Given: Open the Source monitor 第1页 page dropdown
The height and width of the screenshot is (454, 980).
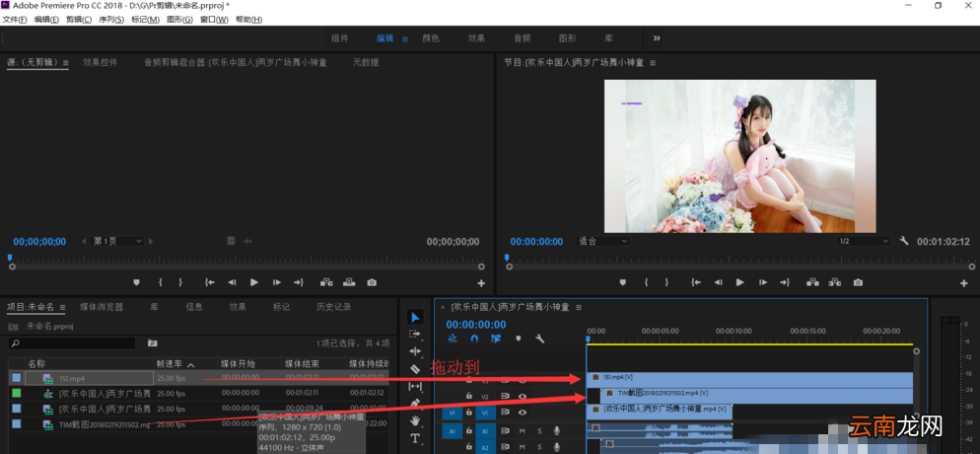Looking at the screenshot, I should pyautogui.click(x=117, y=241).
